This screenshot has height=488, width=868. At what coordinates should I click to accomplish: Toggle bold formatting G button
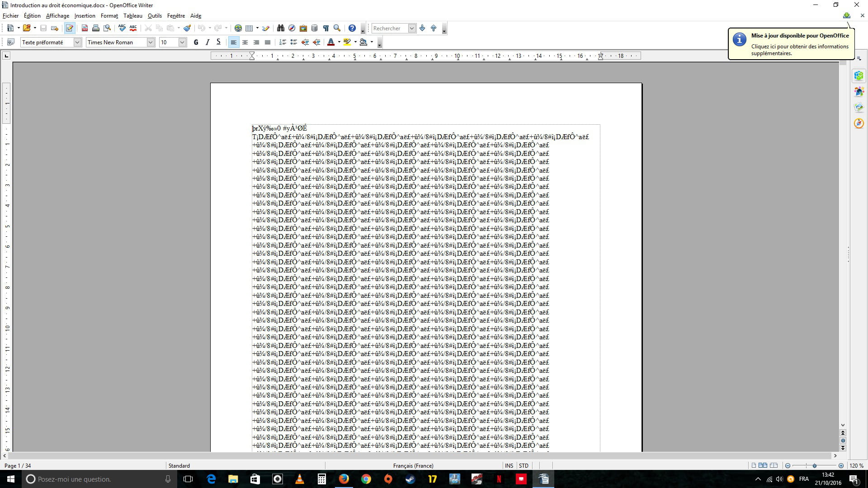[x=196, y=42]
